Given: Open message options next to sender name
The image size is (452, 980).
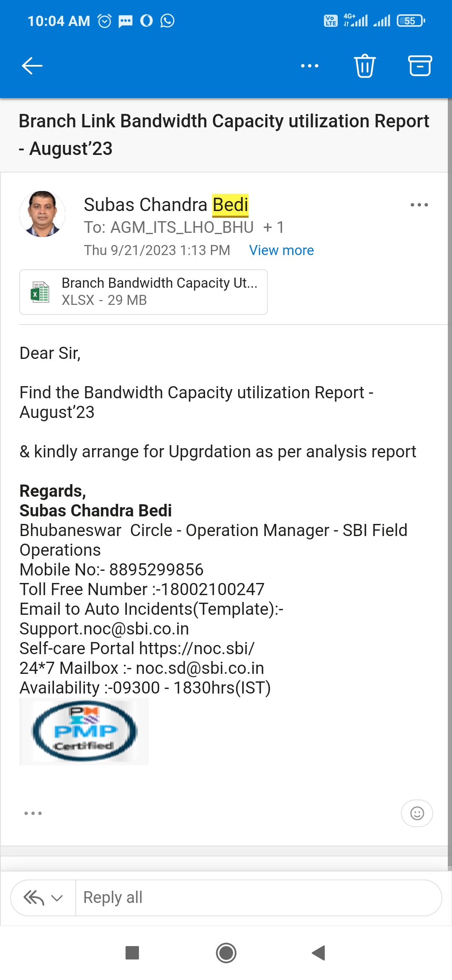Looking at the screenshot, I should [419, 205].
